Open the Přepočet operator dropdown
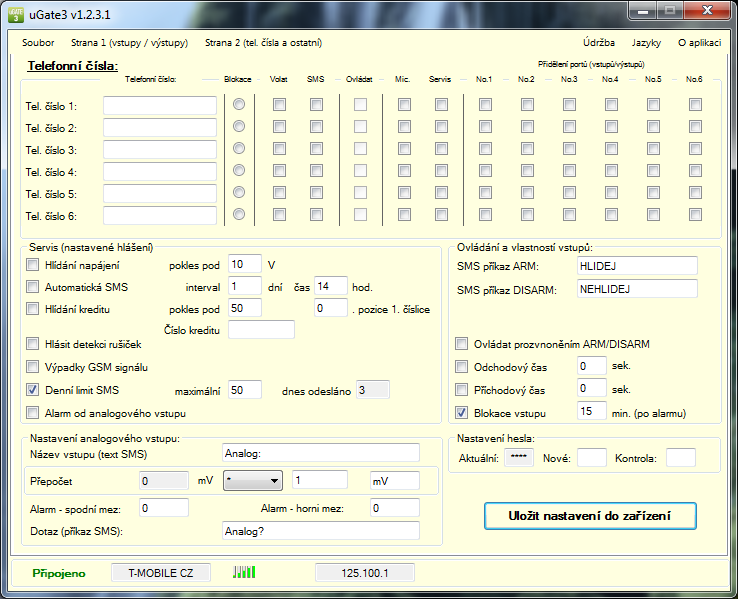 click(253, 481)
